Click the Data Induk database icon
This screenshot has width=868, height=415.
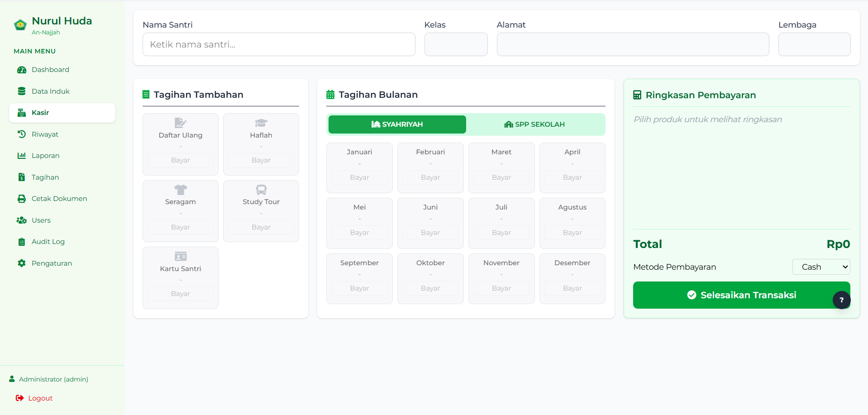[21, 91]
